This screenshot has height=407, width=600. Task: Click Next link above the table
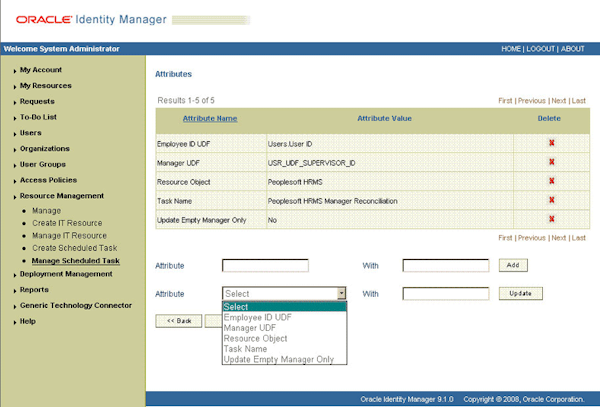[559, 101]
